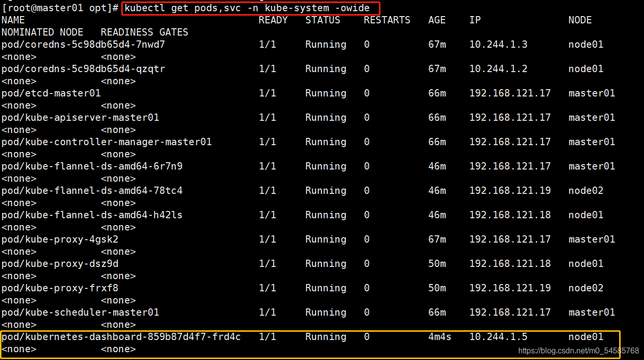Click restarts value 0 for kube-scheduler-master01
Screen dimensions: 644x360
click(x=367, y=312)
